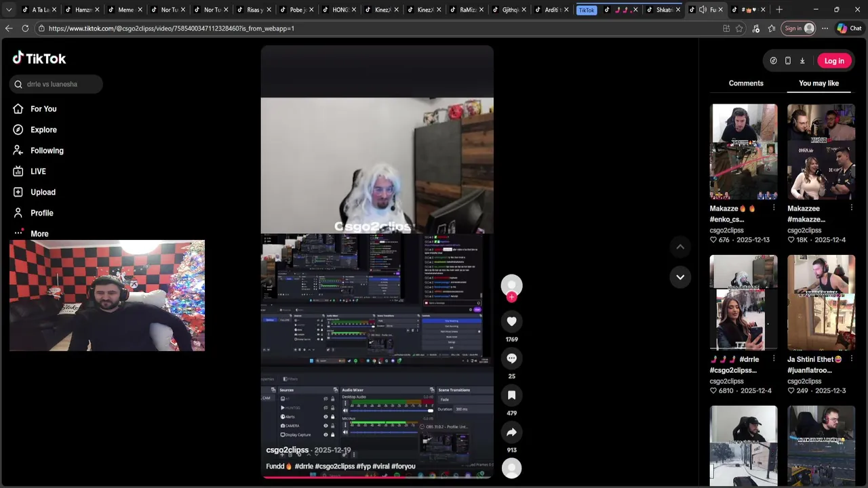Viewport: 868px width, 488px height.
Task: Open csgo2clipss author under Makazze #enko_cs card
Action: point(727,230)
